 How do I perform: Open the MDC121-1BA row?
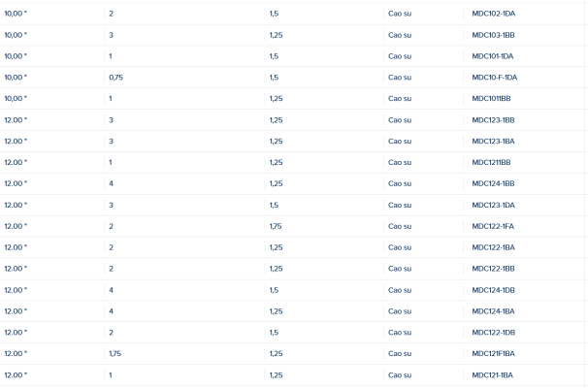pos(492,375)
